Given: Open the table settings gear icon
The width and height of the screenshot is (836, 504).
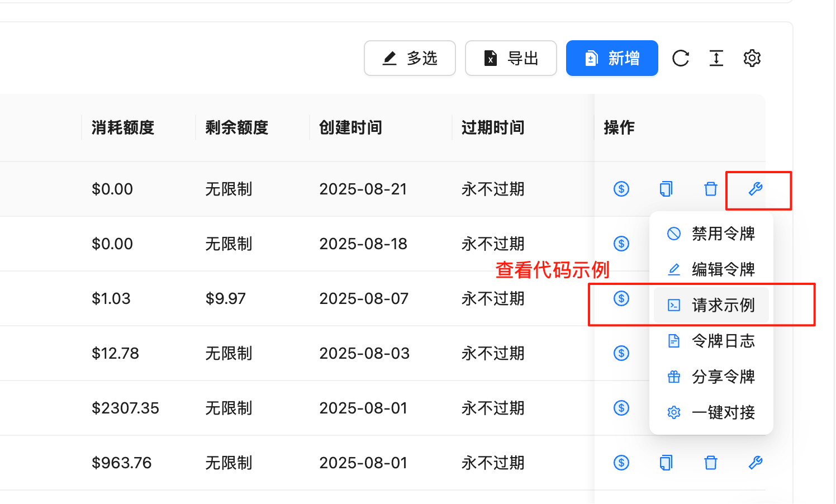Looking at the screenshot, I should [752, 58].
